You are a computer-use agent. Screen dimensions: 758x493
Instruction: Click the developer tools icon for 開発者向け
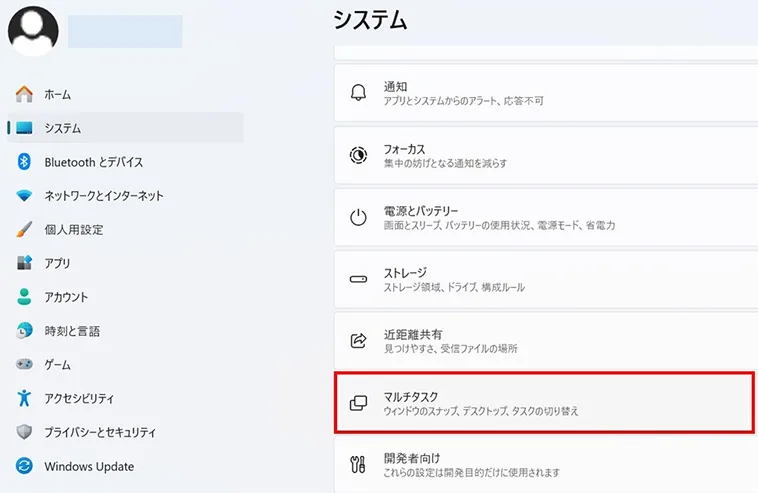click(358, 464)
